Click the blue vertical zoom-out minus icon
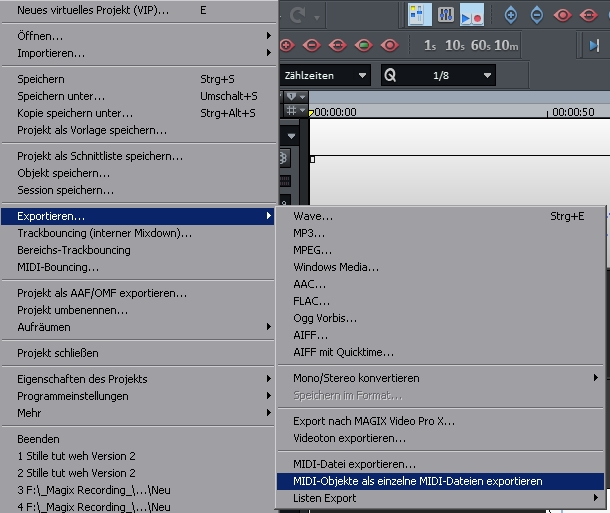610x513 pixels. tap(537, 16)
